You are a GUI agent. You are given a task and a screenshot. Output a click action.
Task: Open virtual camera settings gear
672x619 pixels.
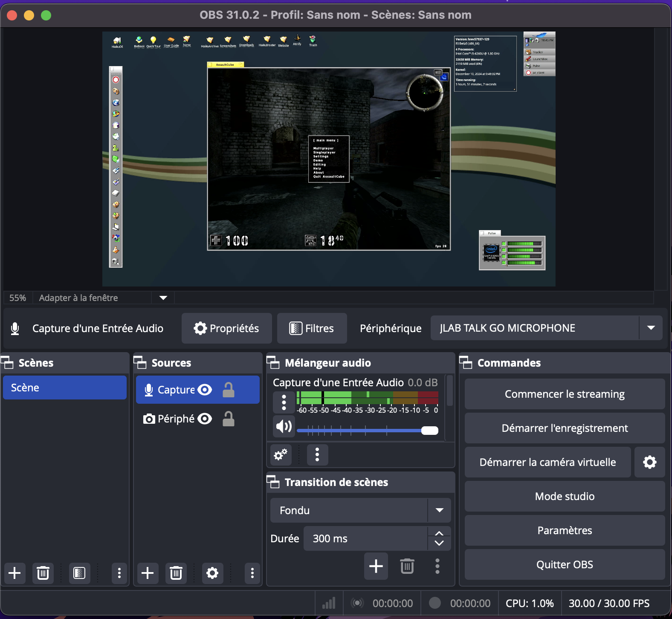click(650, 462)
